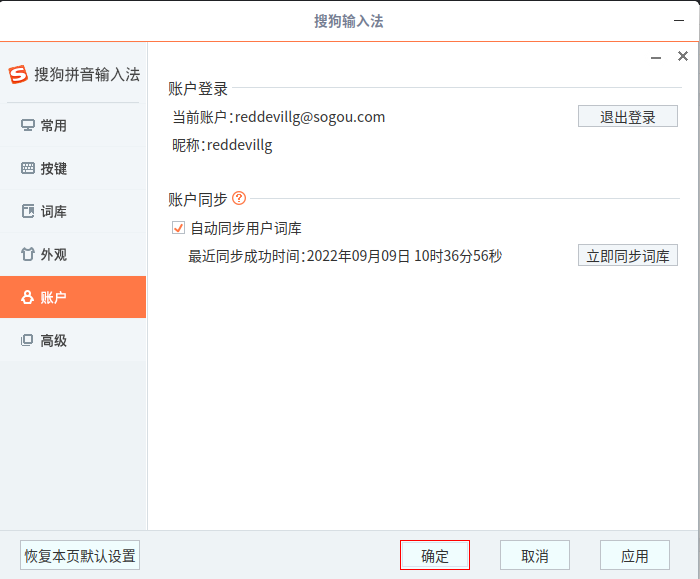This screenshot has height=579, width=700.
Task: Confirm settings with the 确定 button
Action: [435, 555]
